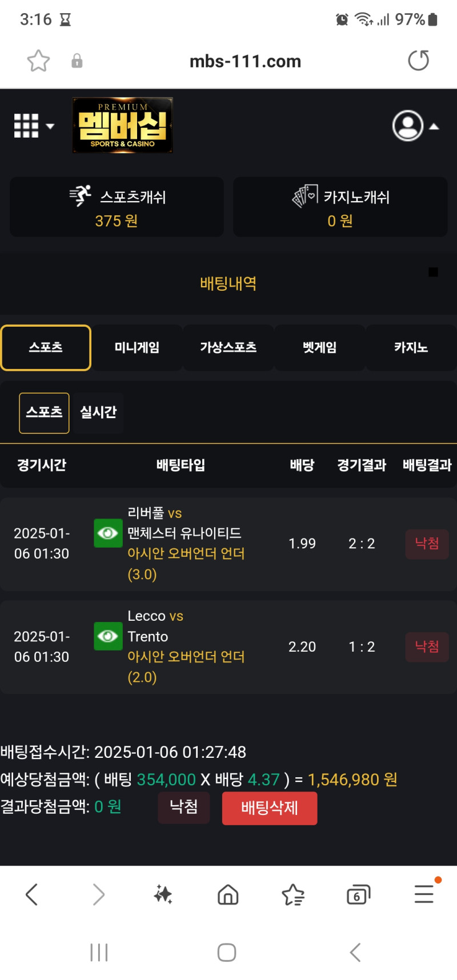Open the 카지노 tab
The height and width of the screenshot is (980, 457).
click(x=411, y=348)
